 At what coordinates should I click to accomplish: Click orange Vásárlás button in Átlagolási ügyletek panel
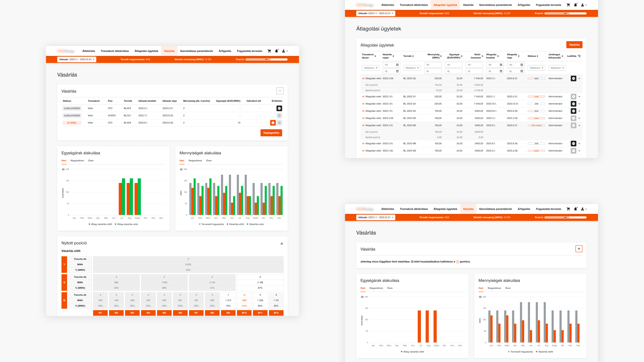pyautogui.click(x=574, y=45)
